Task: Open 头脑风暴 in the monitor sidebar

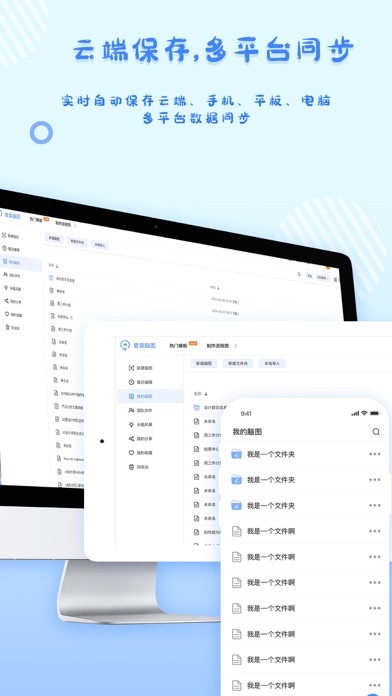Action: (x=12, y=289)
